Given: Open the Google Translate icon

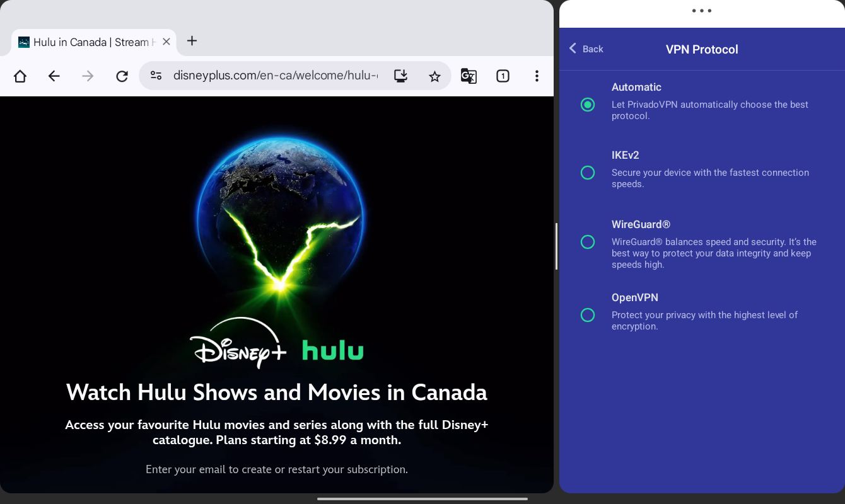Looking at the screenshot, I should pos(469,76).
